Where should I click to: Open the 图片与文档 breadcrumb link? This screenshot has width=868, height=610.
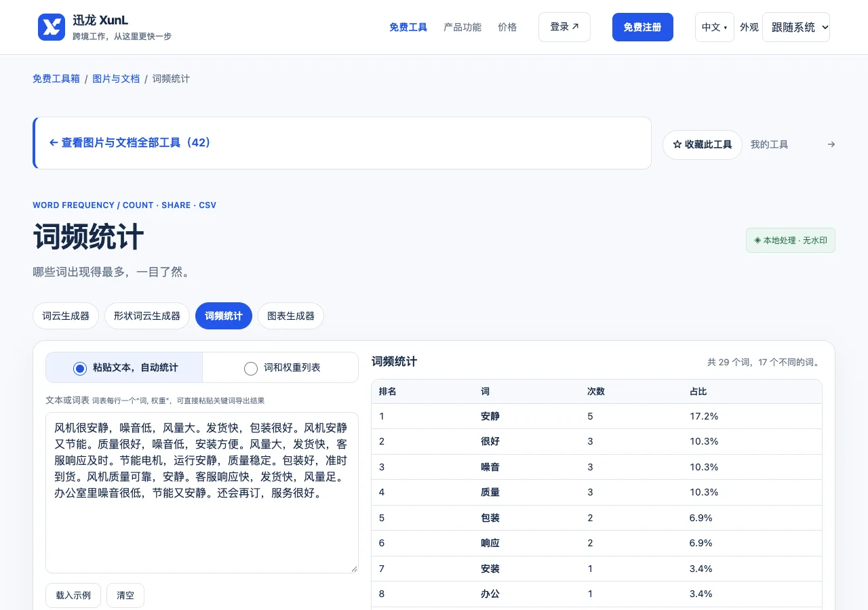tap(116, 79)
